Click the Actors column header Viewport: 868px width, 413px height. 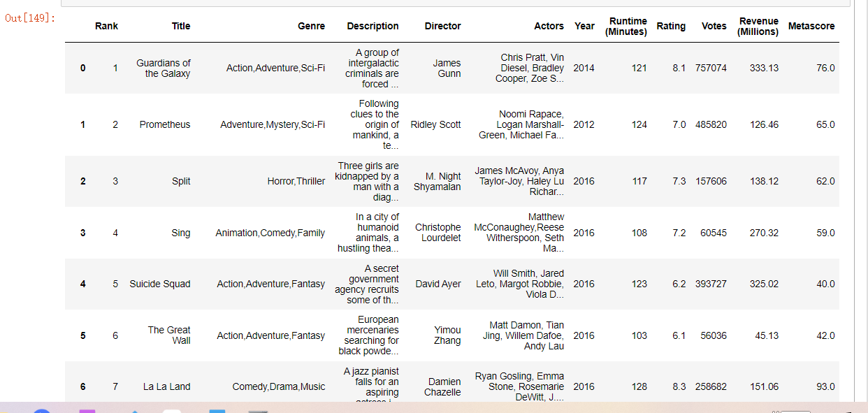tap(549, 26)
